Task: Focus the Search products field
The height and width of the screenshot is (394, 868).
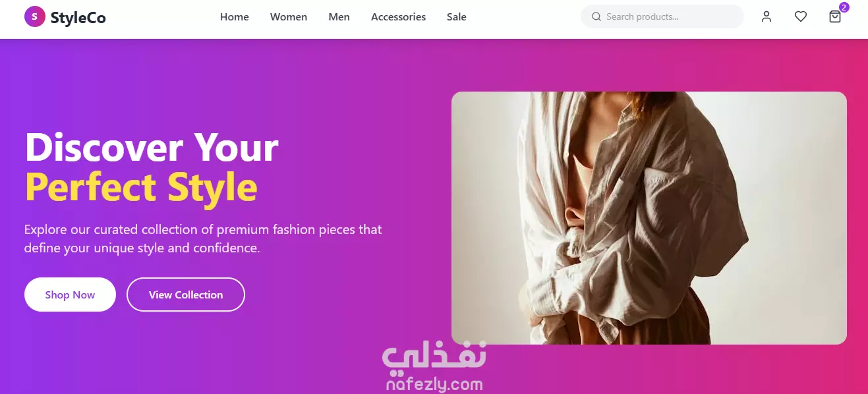Action: click(x=662, y=16)
